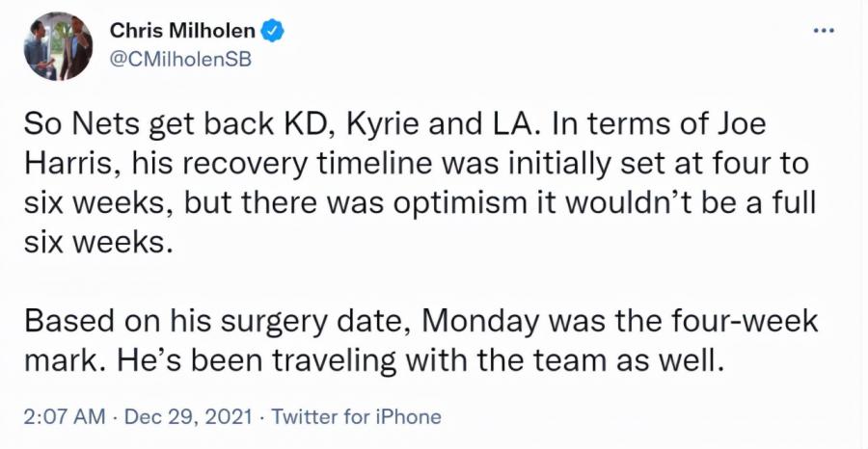Click the Dec 29, 2021 date
The height and width of the screenshot is (449, 868).
188,416
